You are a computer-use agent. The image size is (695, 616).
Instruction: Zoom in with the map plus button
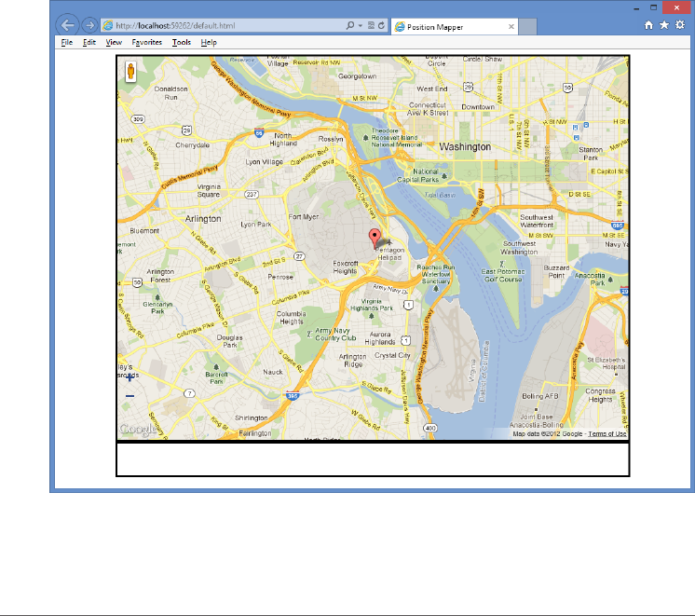click(129, 377)
